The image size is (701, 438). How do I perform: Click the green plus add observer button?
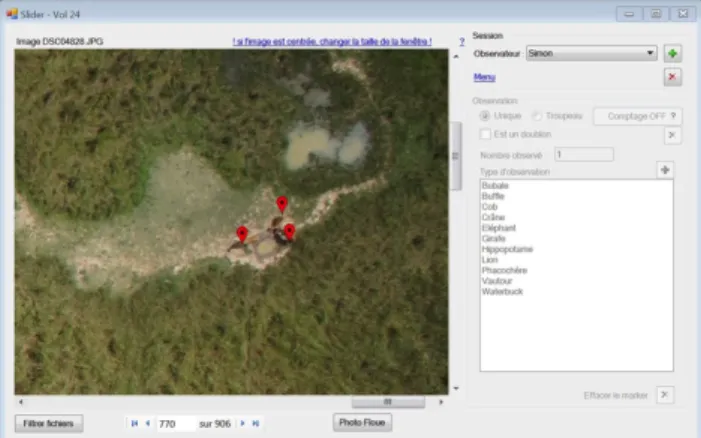[672, 54]
